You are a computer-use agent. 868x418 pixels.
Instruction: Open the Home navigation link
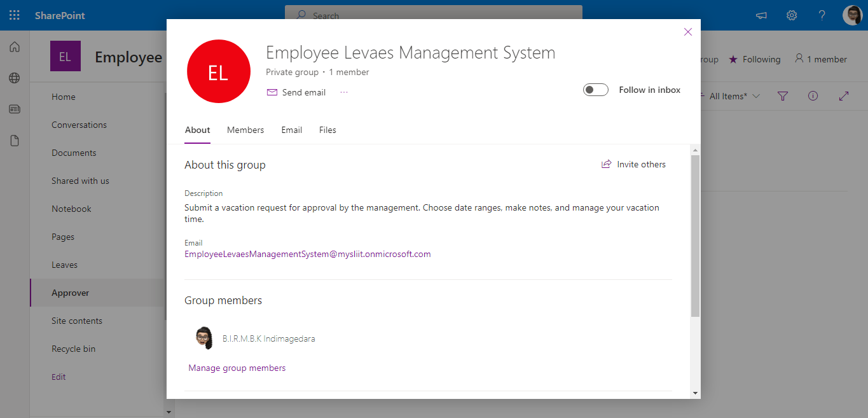[64, 97]
